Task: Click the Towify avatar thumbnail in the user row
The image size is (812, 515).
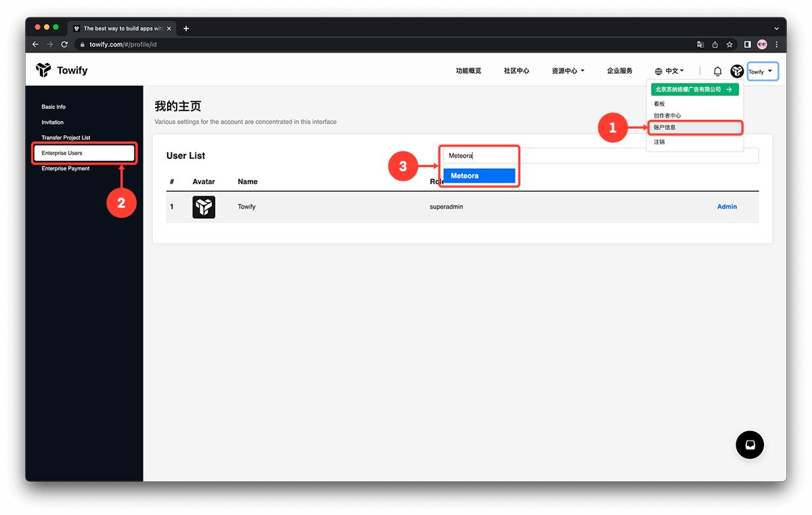Action: 204,207
